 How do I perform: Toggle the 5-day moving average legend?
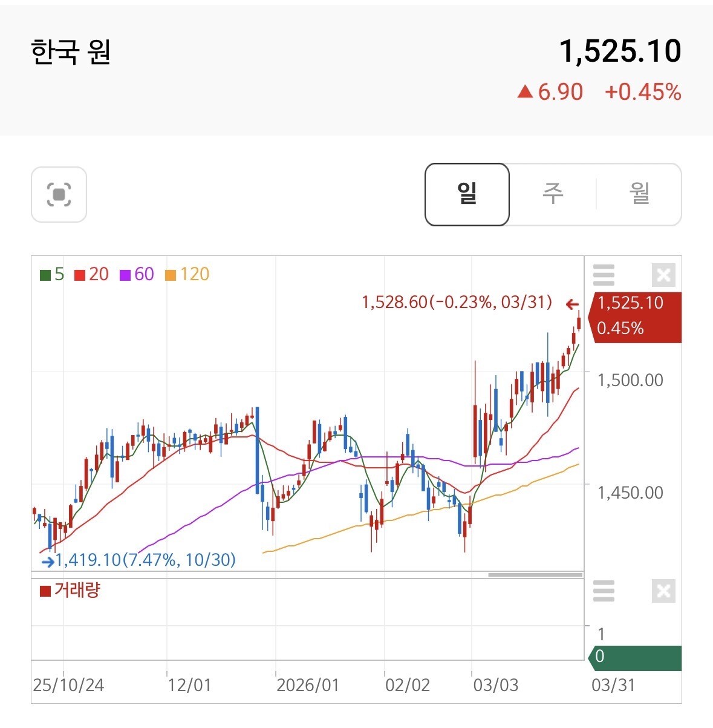[x=52, y=275]
